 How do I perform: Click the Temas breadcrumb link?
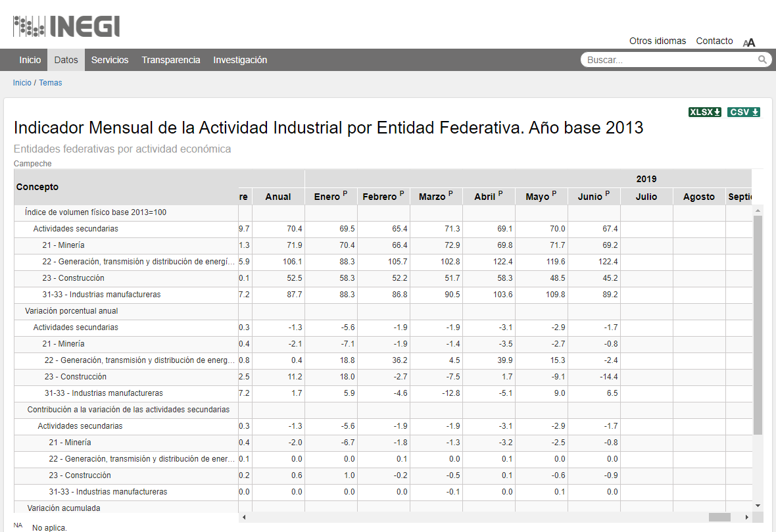pos(51,83)
